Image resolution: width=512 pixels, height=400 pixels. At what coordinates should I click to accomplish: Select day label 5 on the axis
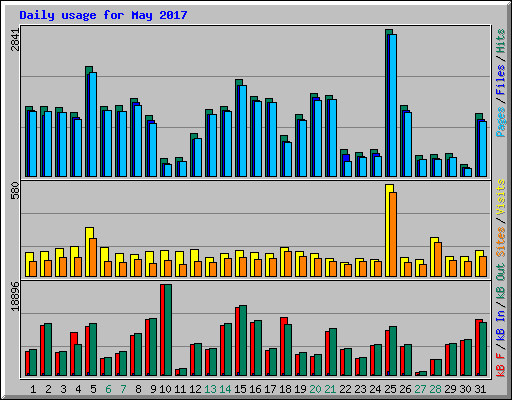(93, 389)
